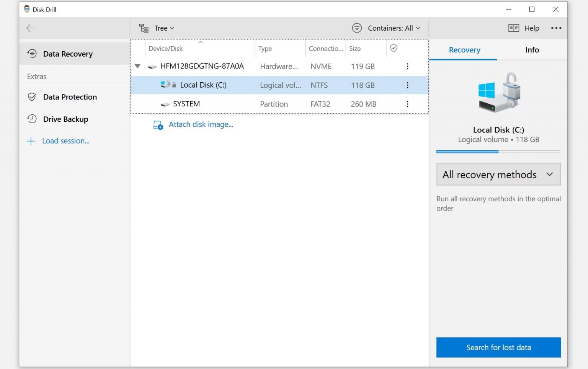Click Search for lost data
588x369 pixels.
[x=498, y=347]
